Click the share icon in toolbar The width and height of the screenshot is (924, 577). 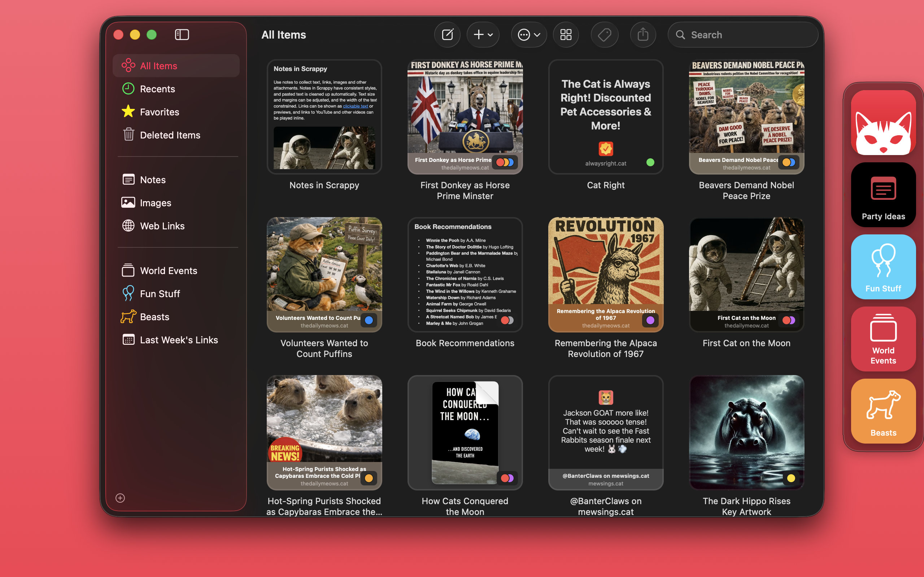pos(643,35)
